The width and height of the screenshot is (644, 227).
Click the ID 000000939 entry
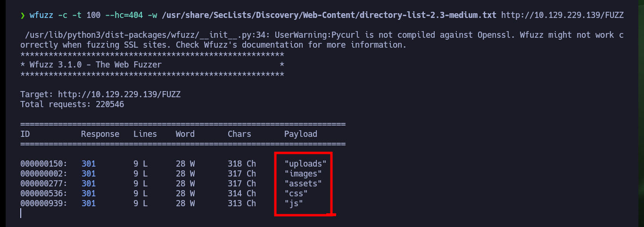(x=44, y=203)
